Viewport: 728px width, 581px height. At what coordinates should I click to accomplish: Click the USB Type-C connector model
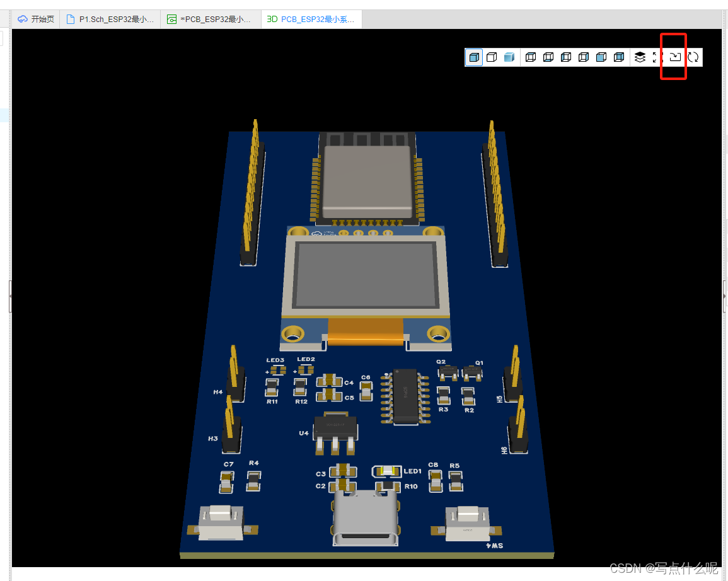click(x=366, y=517)
